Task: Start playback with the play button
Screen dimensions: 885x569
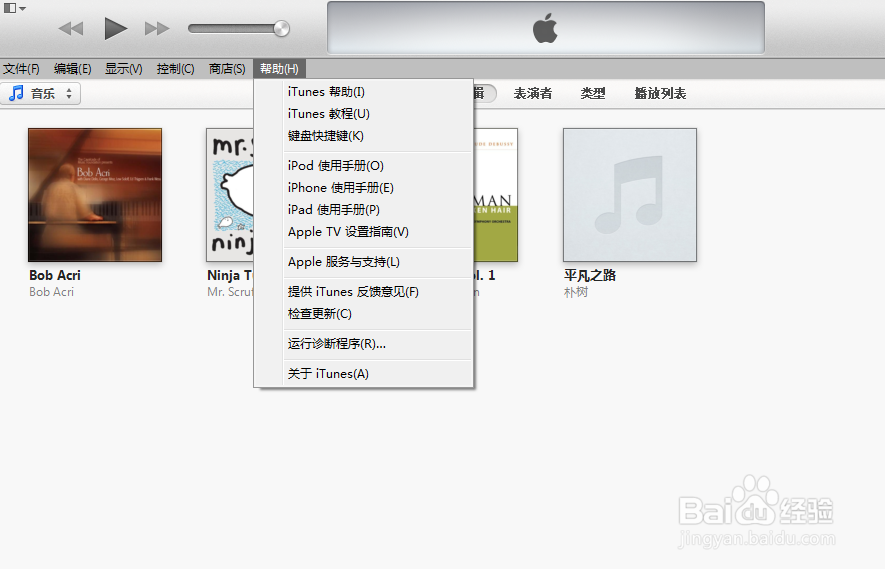Action: tap(116, 28)
